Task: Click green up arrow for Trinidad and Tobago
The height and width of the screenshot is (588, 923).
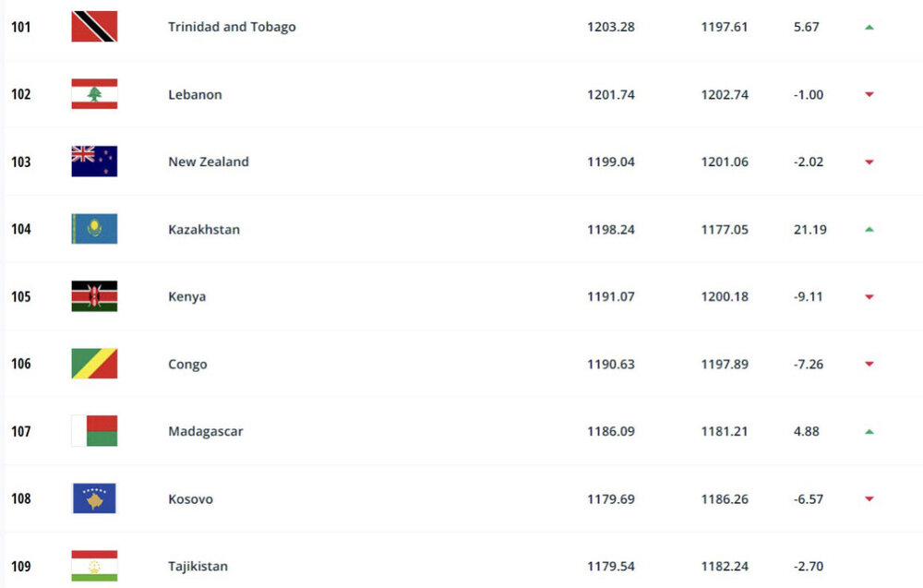Action: tap(869, 28)
